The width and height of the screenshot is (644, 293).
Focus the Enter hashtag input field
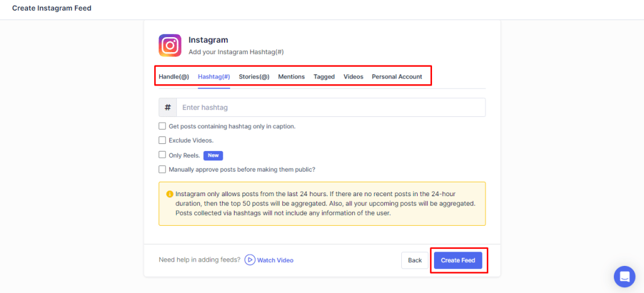click(330, 108)
